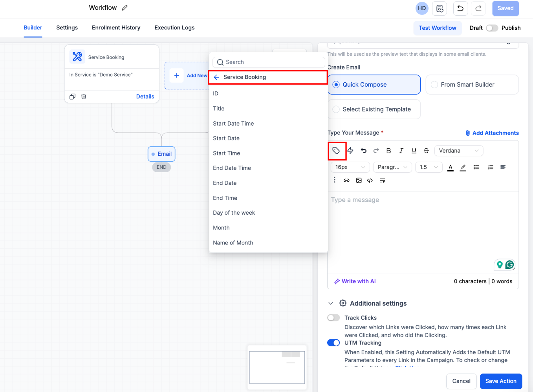Open the text highlight color picker
Image resolution: width=533 pixels, height=392 pixels.
point(463,168)
